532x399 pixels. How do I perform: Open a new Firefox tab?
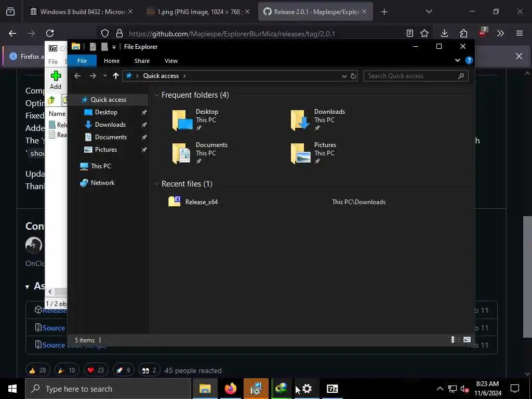[384, 12]
